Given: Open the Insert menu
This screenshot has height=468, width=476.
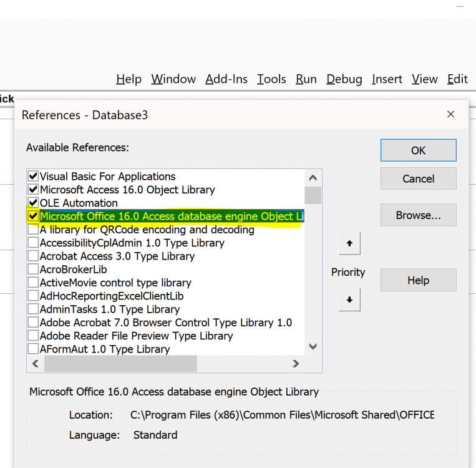Looking at the screenshot, I should (387, 79).
